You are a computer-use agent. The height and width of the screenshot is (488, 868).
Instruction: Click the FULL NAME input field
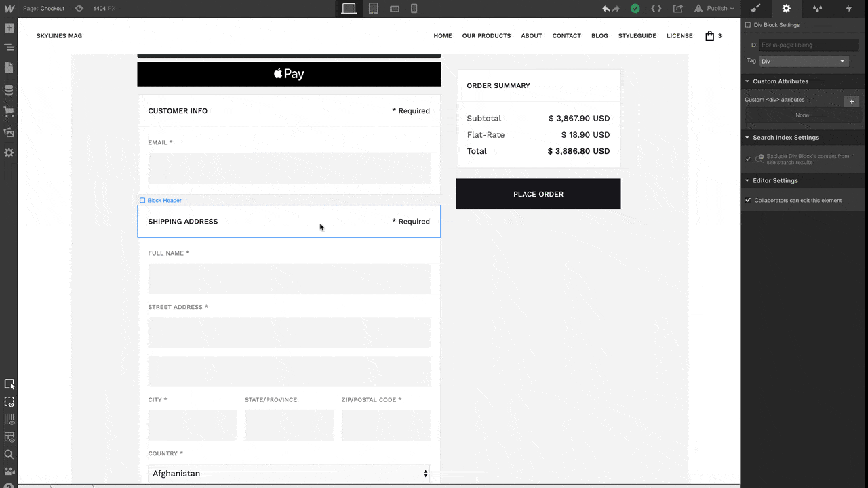(x=290, y=279)
